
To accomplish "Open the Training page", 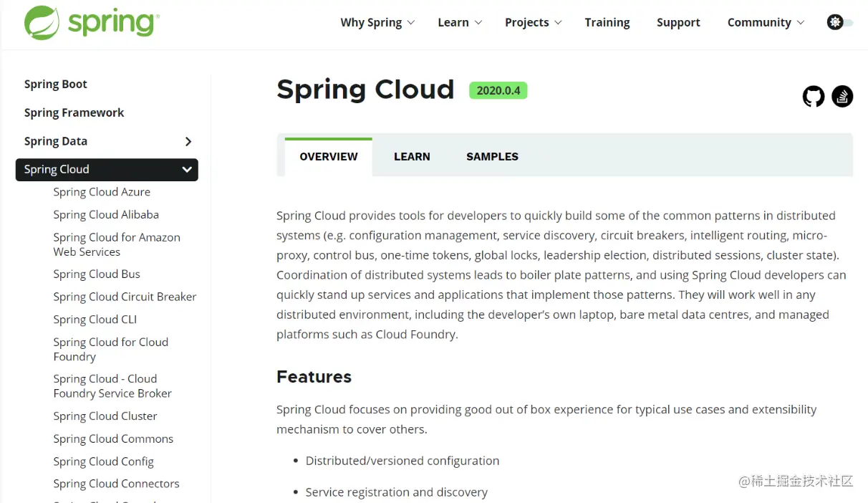I will tap(607, 22).
